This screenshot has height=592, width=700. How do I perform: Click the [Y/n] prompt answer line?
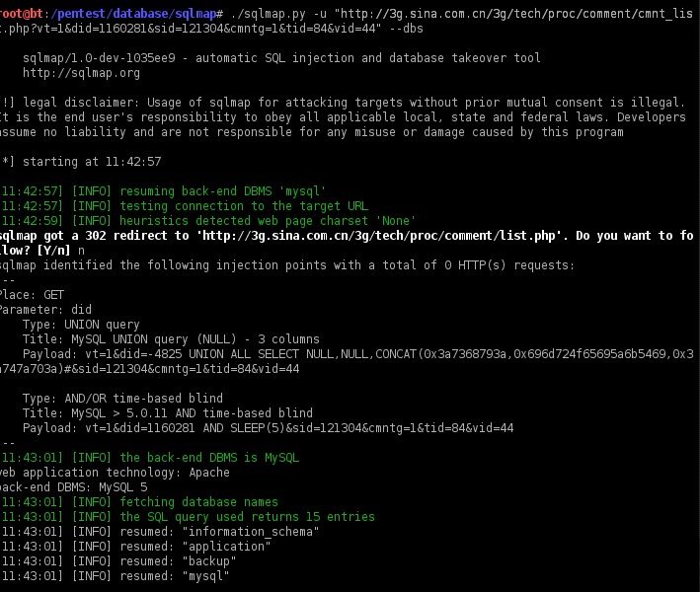tap(42, 251)
